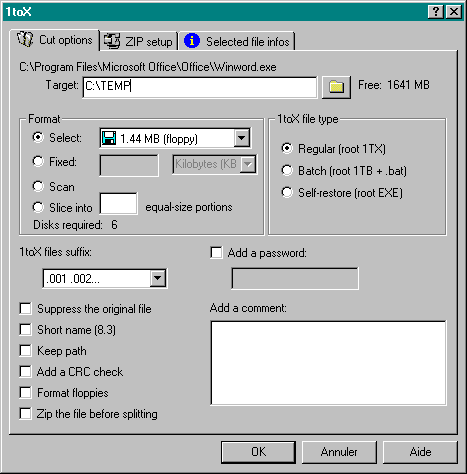Click the Annuler button
The image size is (467, 474).
[x=339, y=452]
